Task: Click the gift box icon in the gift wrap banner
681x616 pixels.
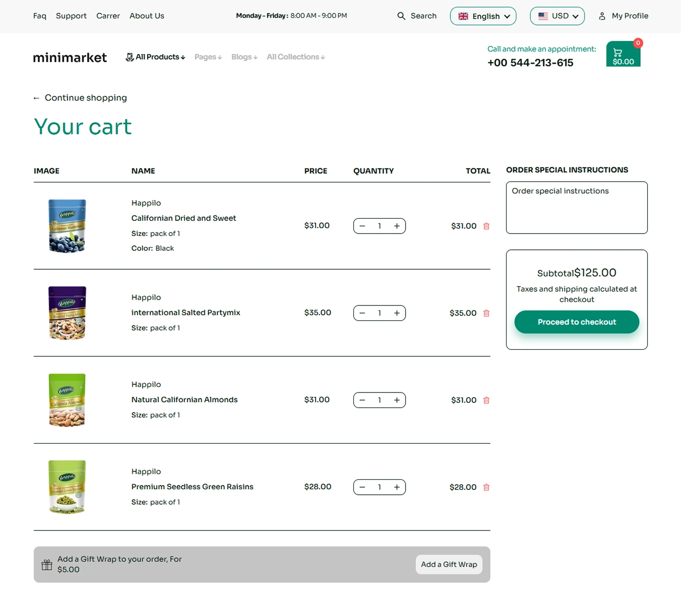Action: [47, 564]
